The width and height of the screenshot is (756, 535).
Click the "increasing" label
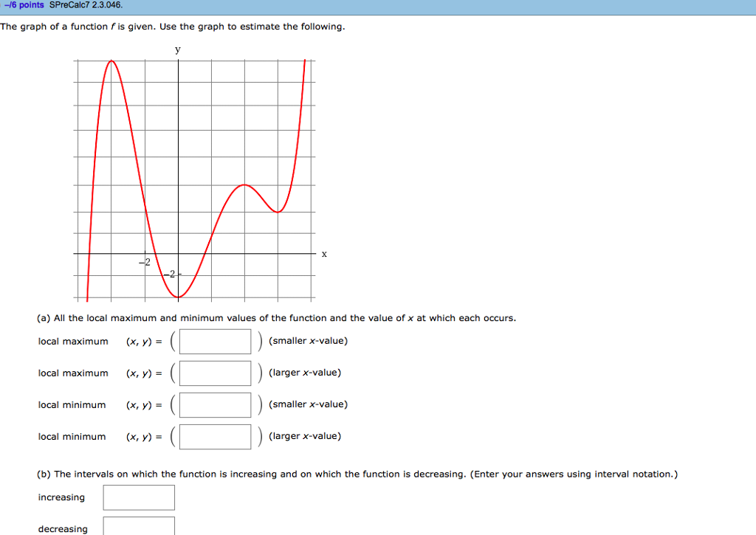coord(61,497)
